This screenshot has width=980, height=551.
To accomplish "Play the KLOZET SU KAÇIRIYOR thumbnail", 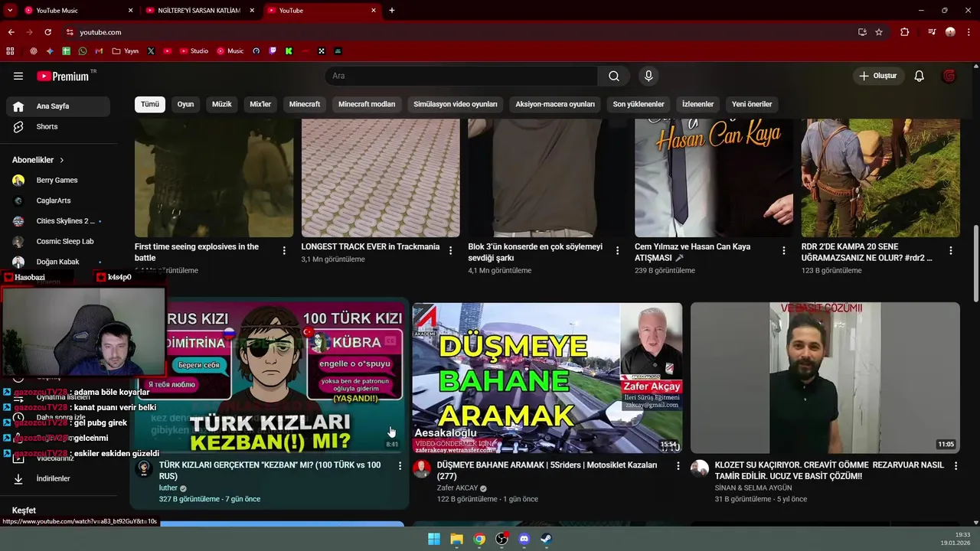I will (x=825, y=378).
